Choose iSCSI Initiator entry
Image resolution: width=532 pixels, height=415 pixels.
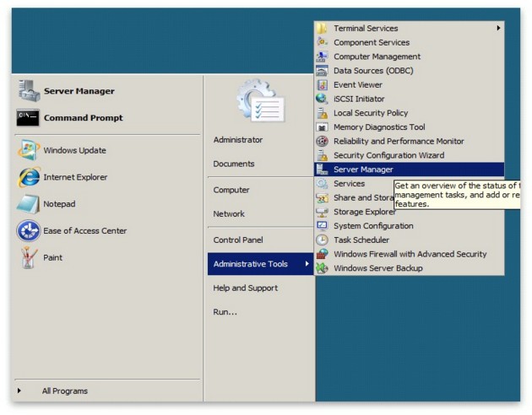tap(410, 99)
